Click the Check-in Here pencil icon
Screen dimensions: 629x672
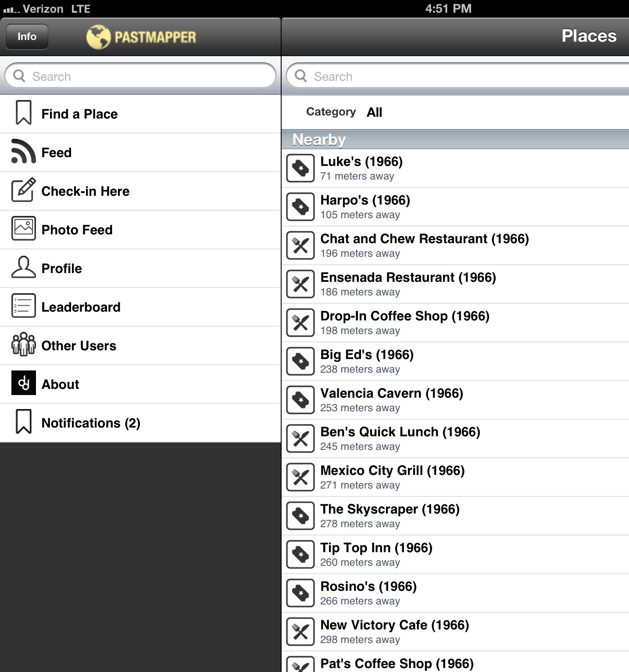click(x=23, y=190)
